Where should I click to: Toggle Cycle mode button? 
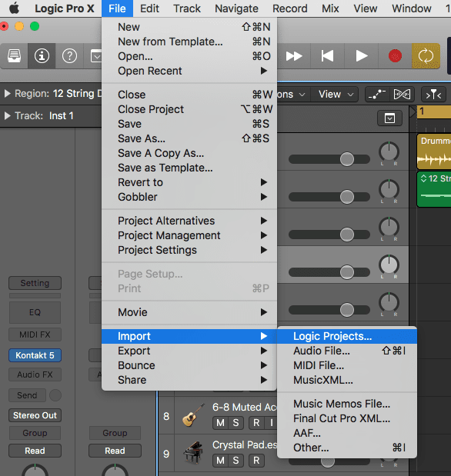pyautogui.click(x=426, y=56)
